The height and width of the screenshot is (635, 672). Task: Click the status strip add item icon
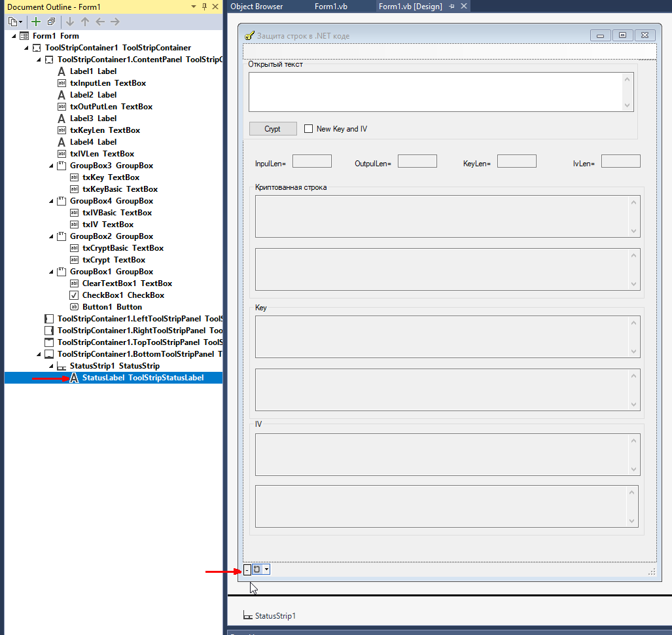[257, 570]
